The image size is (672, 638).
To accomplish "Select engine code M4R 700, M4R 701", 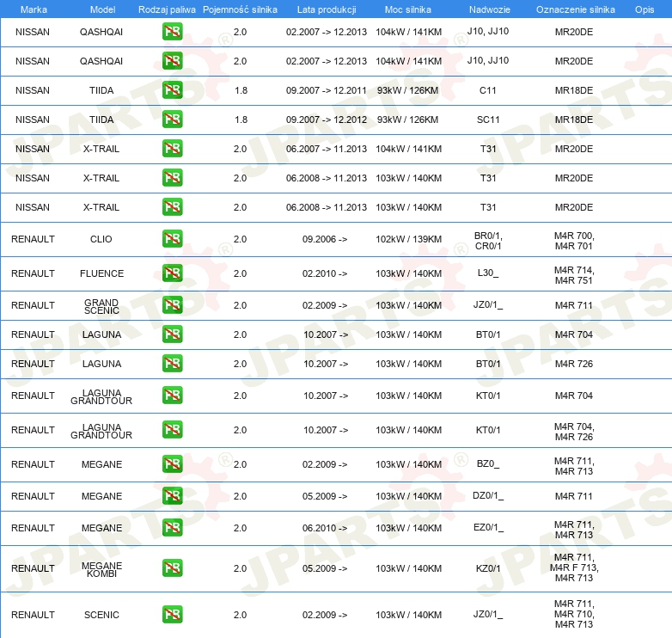I will click(x=574, y=241).
